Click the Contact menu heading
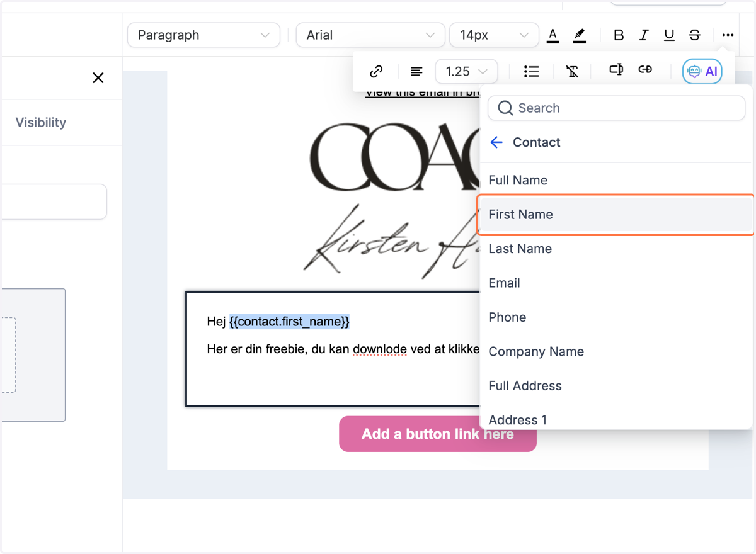756x554 pixels. (536, 142)
